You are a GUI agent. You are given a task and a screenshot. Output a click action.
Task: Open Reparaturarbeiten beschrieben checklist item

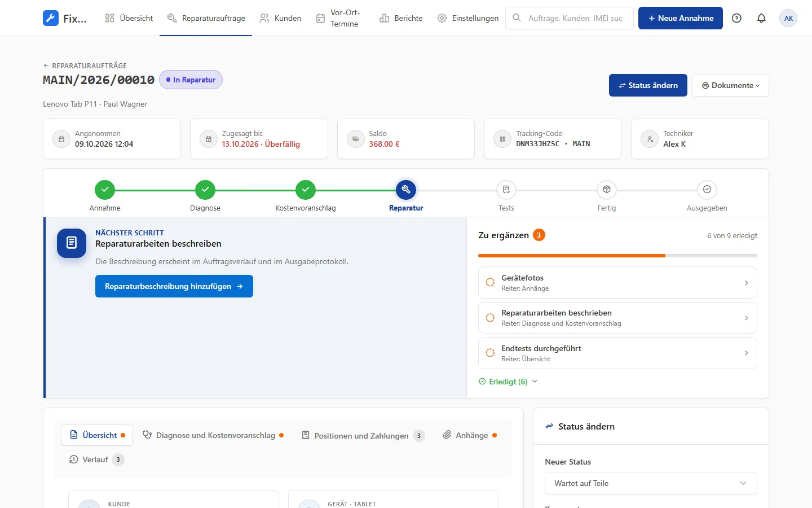tap(617, 318)
